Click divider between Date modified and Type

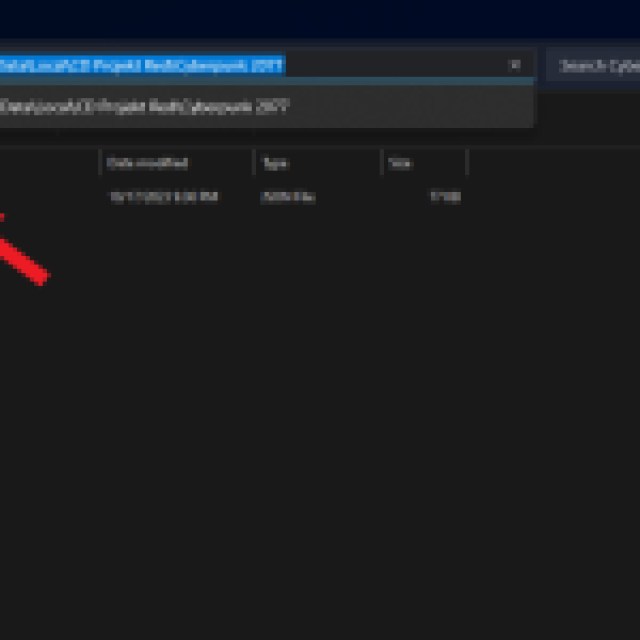pos(254,163)
